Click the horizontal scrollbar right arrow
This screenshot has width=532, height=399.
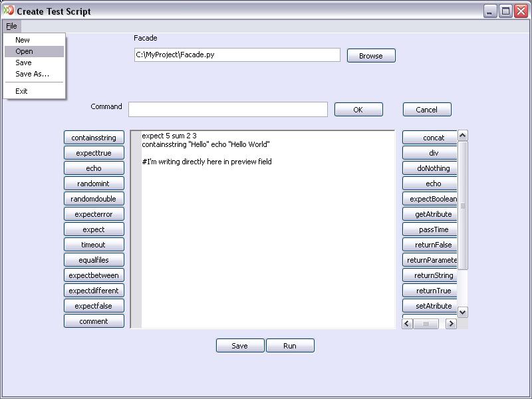pos(451,324)
